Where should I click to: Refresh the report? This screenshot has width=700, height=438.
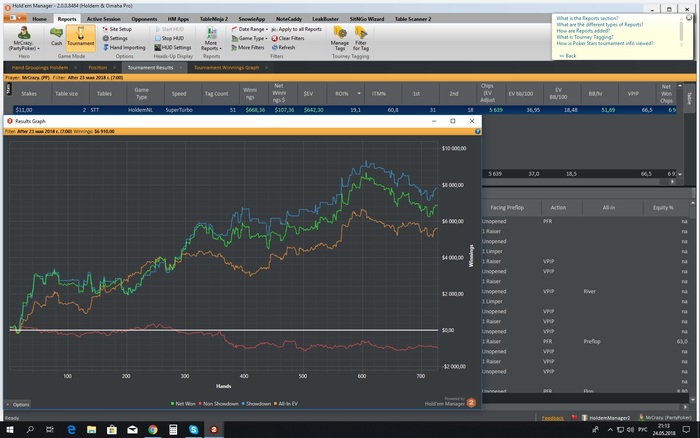click(283, 47)
